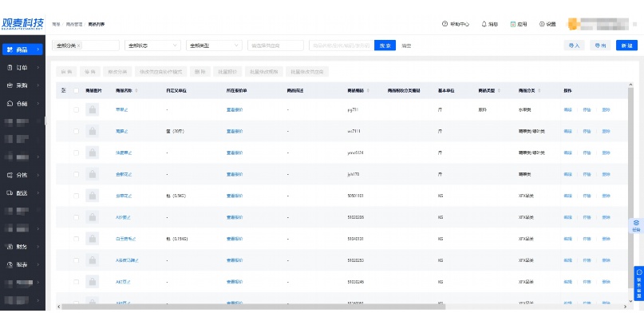Expand the 报表 sidebar chevron
This screenshot has width=644, height=325.
point(38,264)
